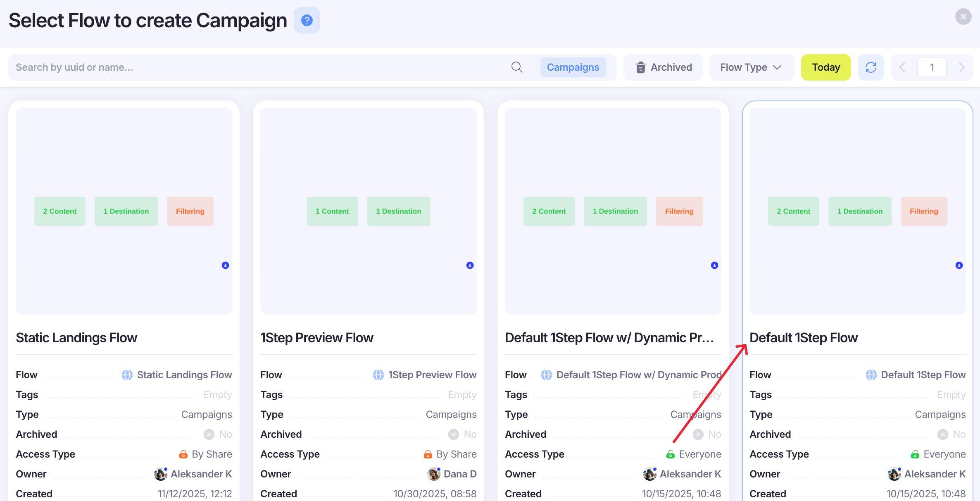Click orange lock icon in Static Landings card

[183, 454]
